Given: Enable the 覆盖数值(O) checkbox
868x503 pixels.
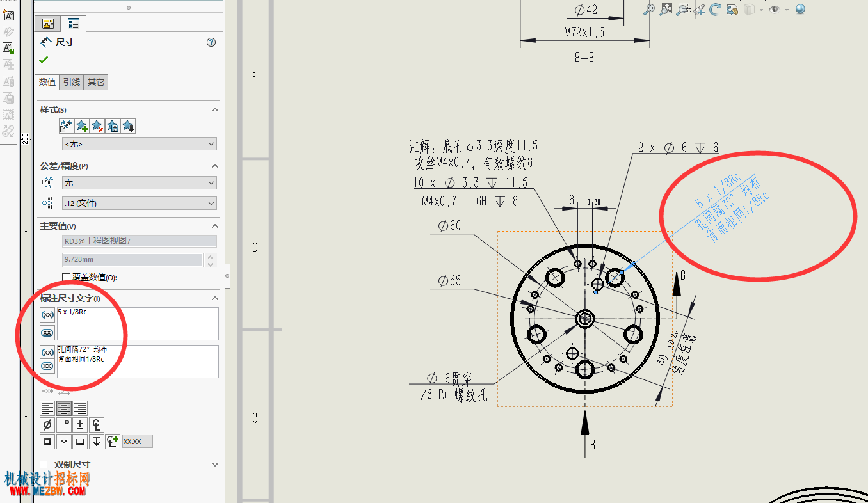Looking at the screenshot, I should click(x=66, y=278).
